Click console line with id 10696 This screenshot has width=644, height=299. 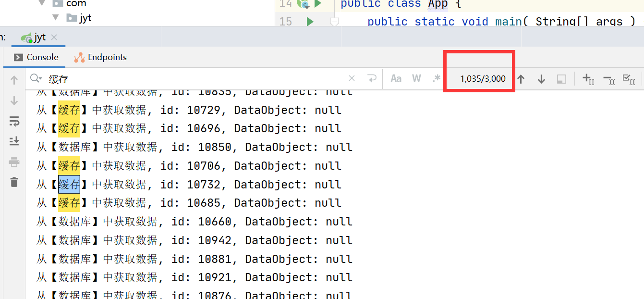tap(189, 128)
